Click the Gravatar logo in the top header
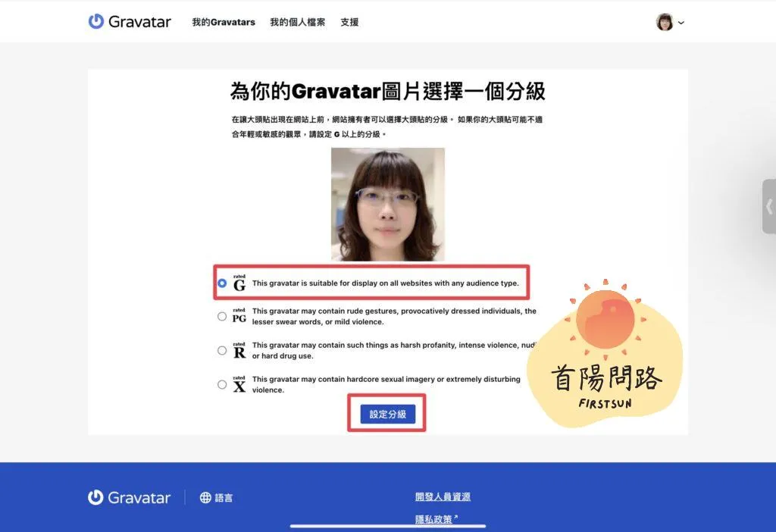The image size is (776, 532). pyautogui.click(x=129, y=22)
